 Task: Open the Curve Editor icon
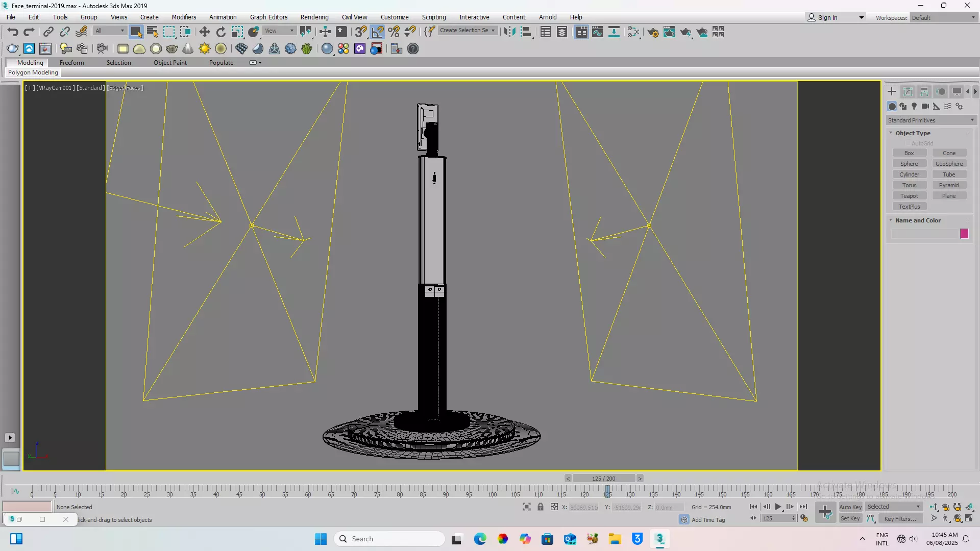coord(598,32)
